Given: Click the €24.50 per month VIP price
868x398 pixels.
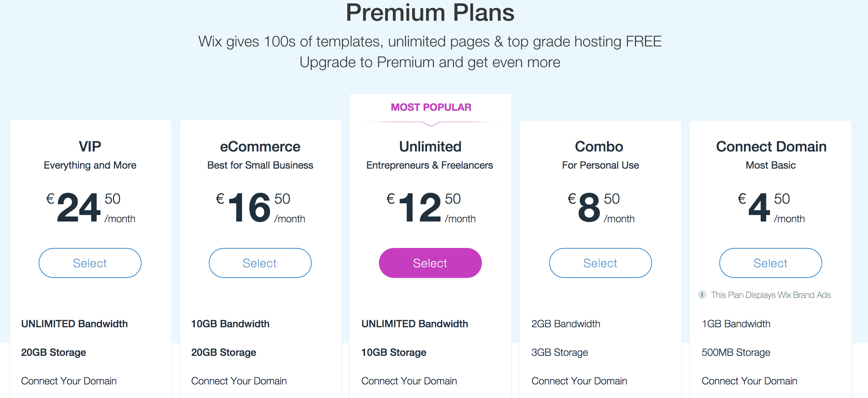Looking at the screenshot, I should (x=91, y=208).
